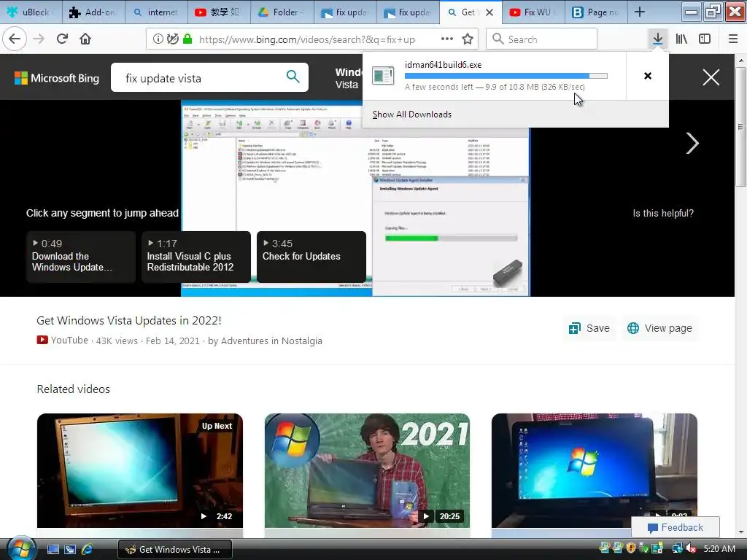The height and width of the screenshot is (560, 747).
Task: Click the muted volume tray icon
Action: [x=691, y=548]
